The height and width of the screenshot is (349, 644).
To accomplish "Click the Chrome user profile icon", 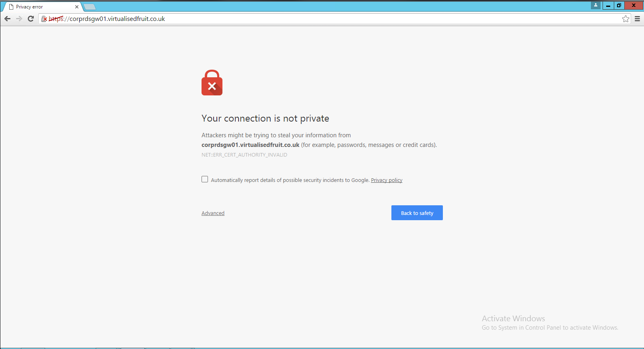I will pos(596,5).
